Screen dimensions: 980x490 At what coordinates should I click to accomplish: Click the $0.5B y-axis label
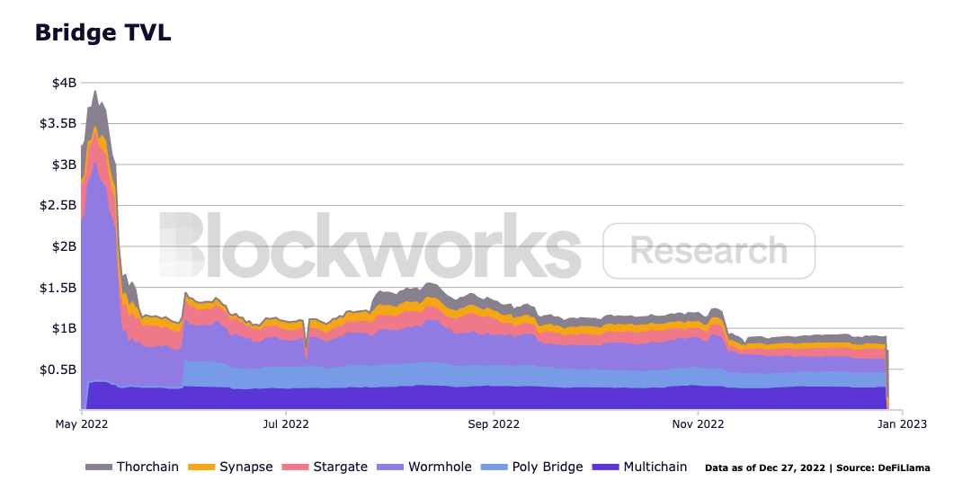(58, 370)
